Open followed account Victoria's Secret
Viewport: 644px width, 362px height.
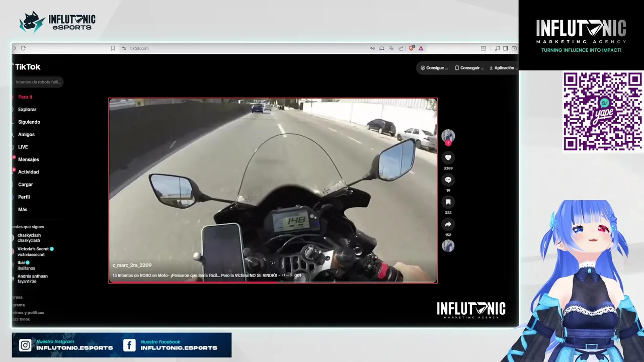pyautogui.click(x=33, y=251)
